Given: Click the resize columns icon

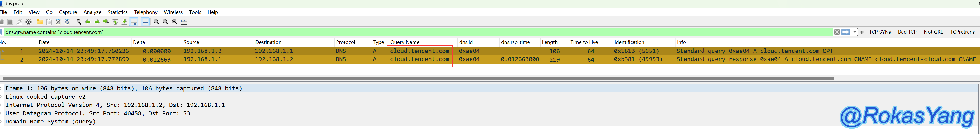Looking at the screenshot, I should point(184,22).
